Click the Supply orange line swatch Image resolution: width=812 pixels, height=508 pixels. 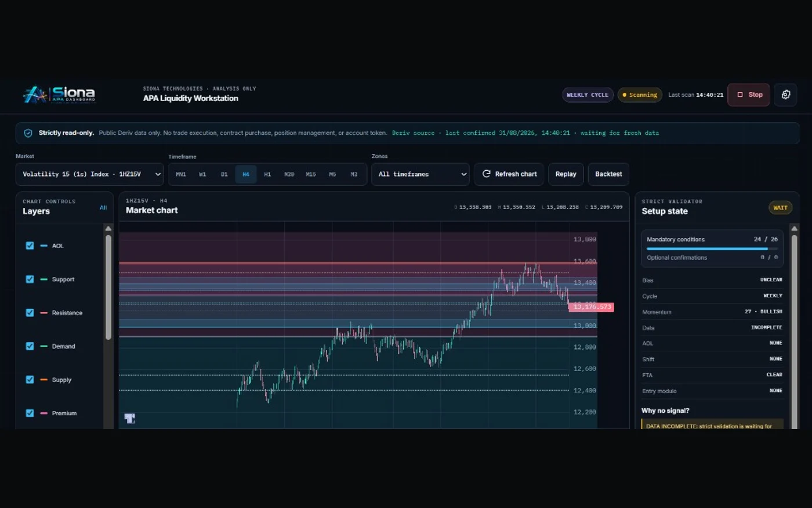point(44,380)
